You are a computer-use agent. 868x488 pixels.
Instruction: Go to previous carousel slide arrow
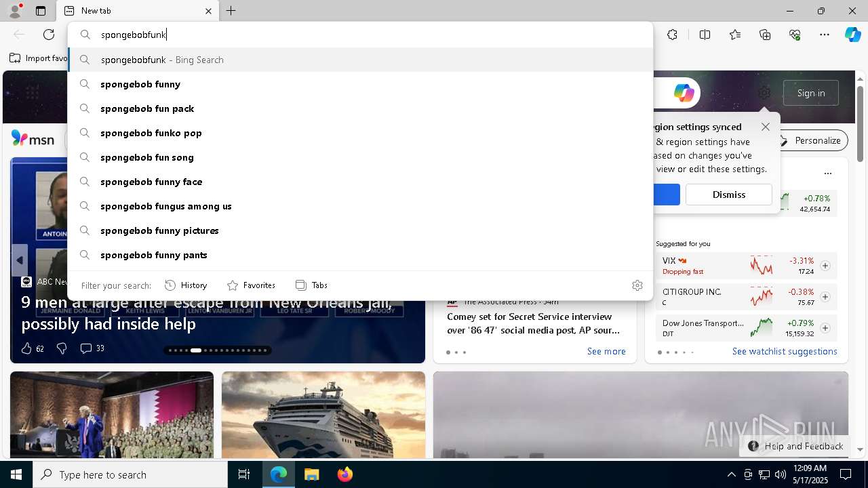tap(20, 260)
